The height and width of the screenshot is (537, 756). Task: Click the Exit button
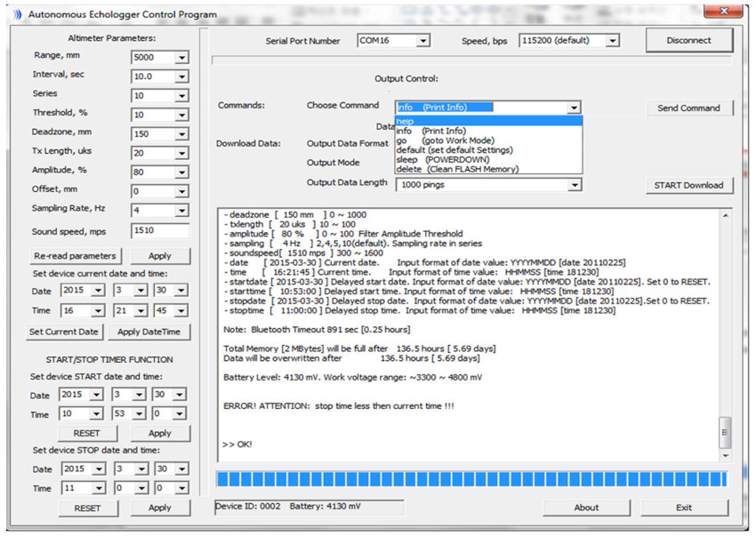coord(684,508)
